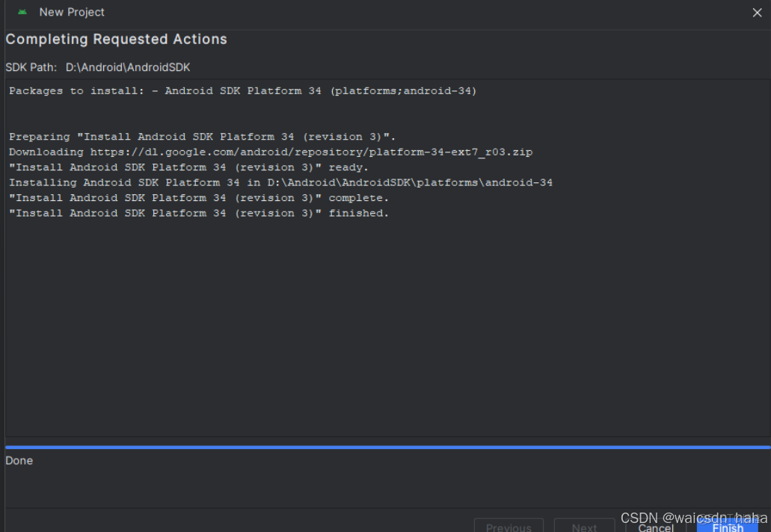Select the Installing Android SDK Platform 34 line
The width and height of the screenshot is (771, 532).
(x=280, y=182)
